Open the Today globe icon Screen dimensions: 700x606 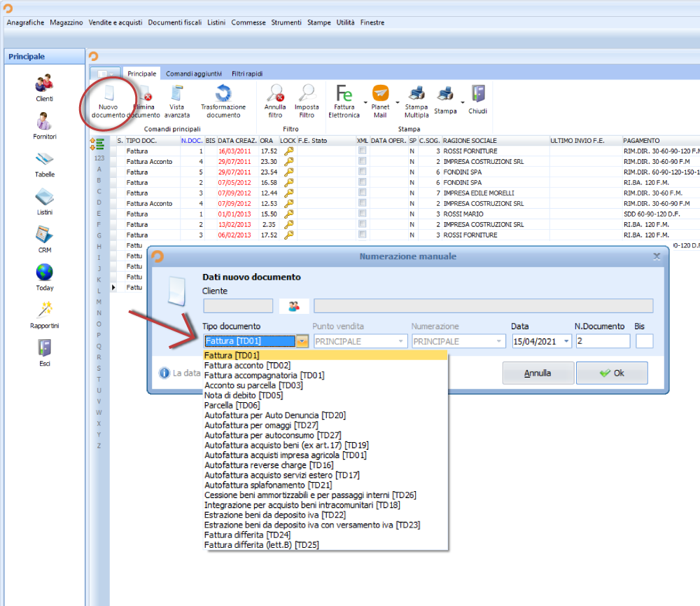[44, 277]
